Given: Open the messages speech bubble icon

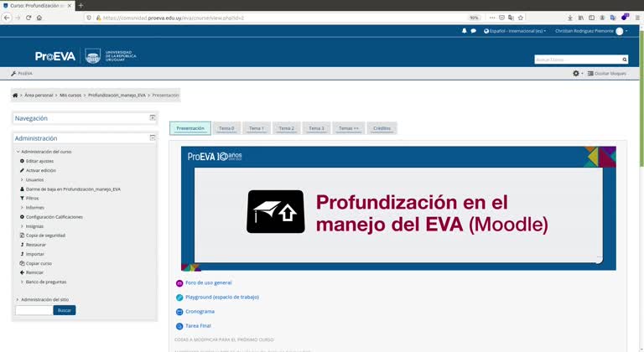Looking at the screenshot, I should [x=473, y=31].
